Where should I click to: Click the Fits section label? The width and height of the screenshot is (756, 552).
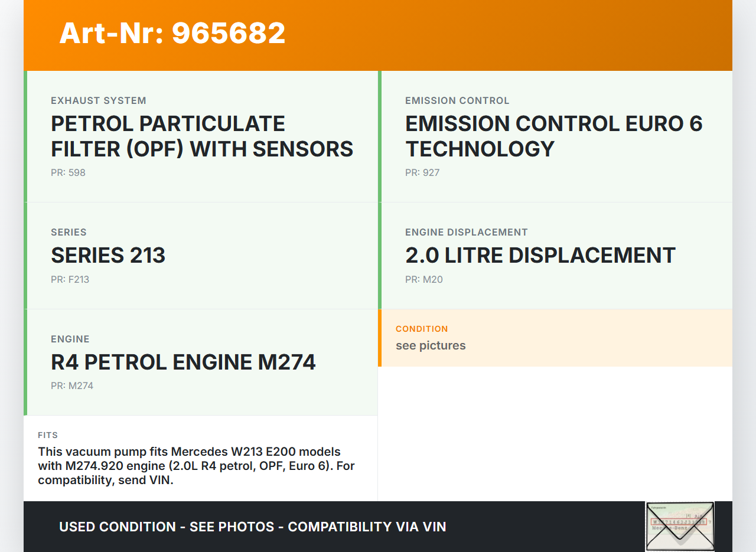click(48, 435)
